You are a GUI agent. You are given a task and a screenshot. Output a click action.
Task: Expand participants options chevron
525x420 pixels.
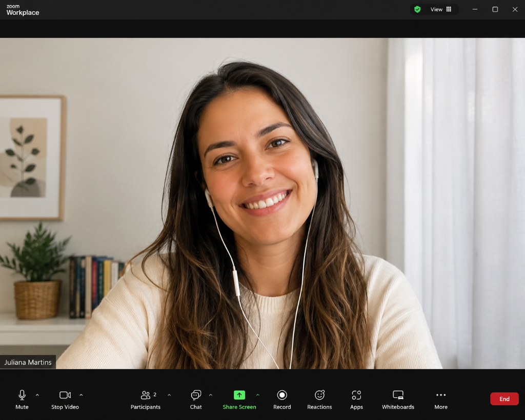click(169, 395)
